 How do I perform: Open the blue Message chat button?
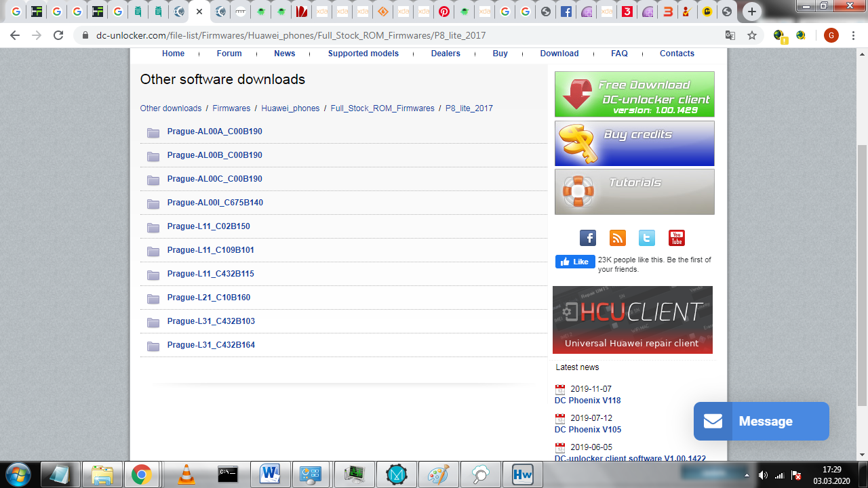(x=762, y=422)
